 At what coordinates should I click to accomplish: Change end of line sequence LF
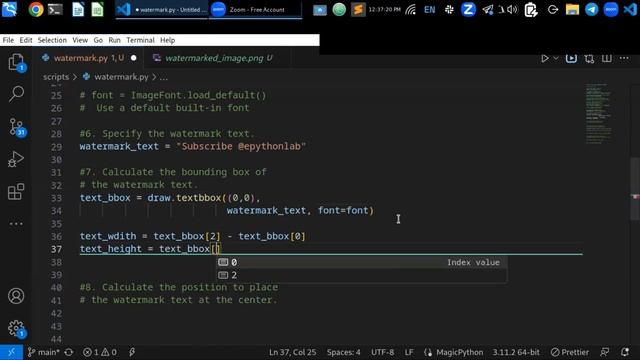[409, 352]
